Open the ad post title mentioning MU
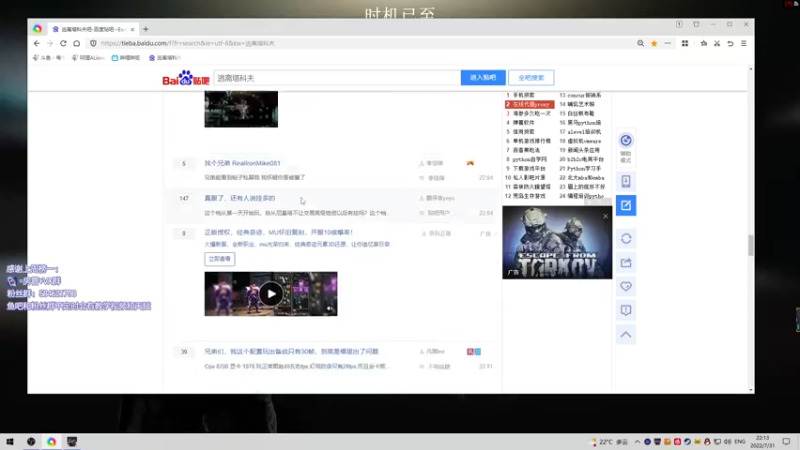This screenshot has height=450, width=800. [x=279, y=232]
